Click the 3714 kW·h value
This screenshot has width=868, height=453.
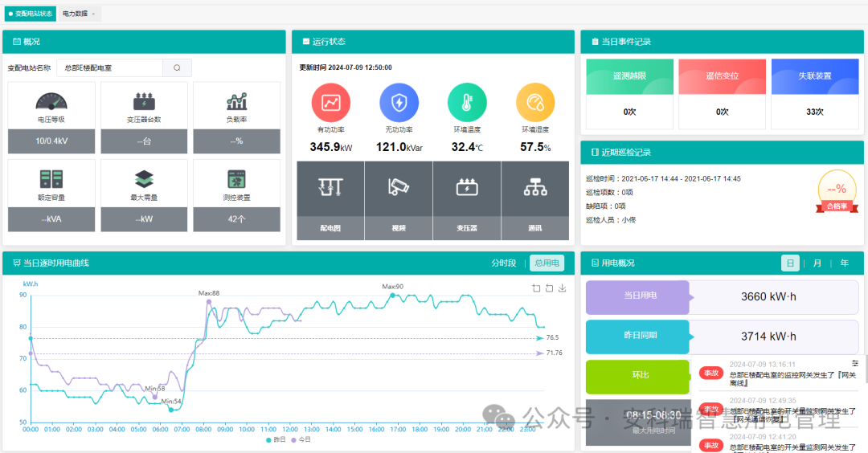click(x=768, y=337)
